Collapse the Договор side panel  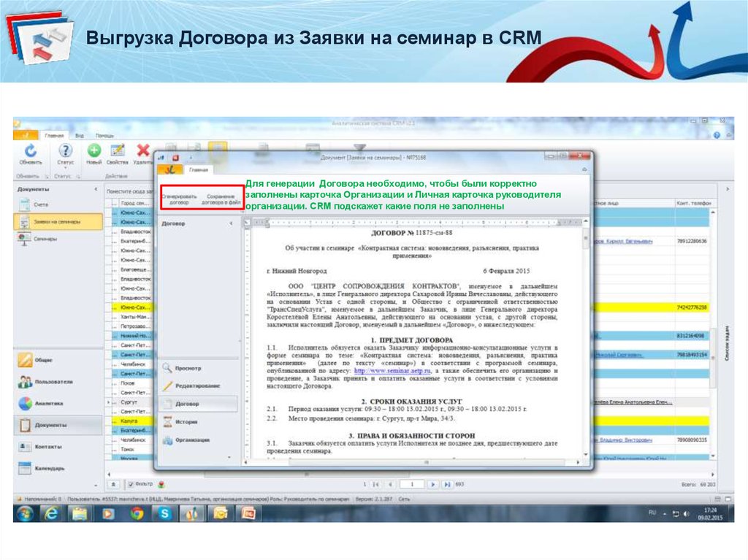(231, 223)
